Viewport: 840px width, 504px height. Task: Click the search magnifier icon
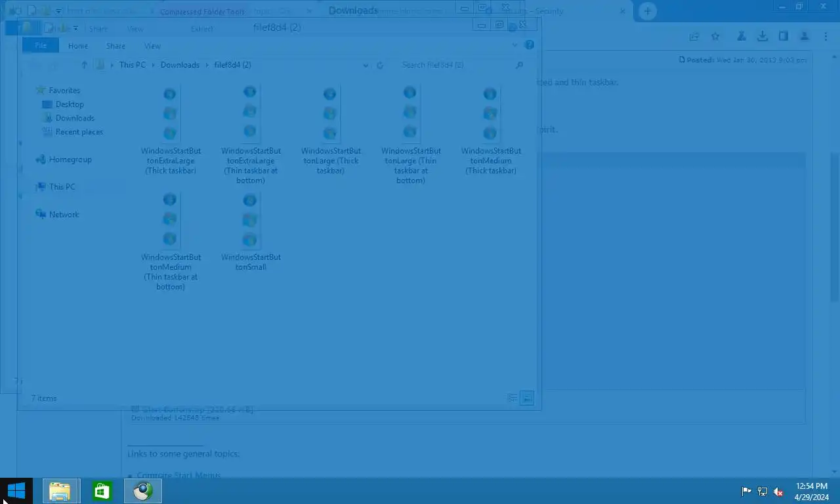519,65
